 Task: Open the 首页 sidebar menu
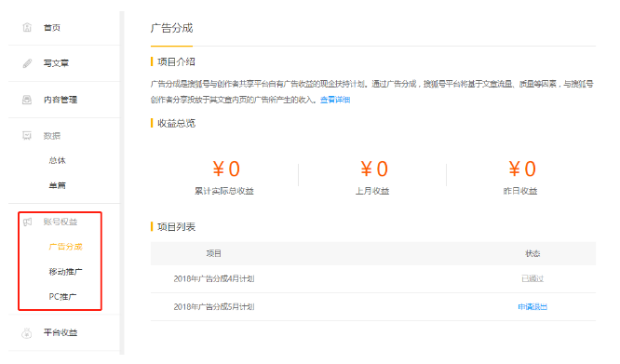point(52,28)
